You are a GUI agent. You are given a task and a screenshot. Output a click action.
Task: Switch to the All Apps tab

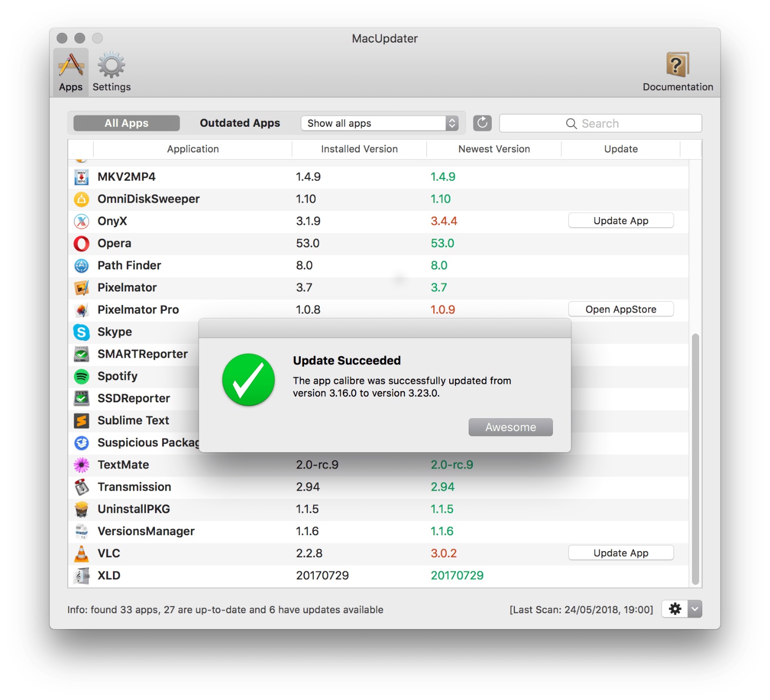126,123
